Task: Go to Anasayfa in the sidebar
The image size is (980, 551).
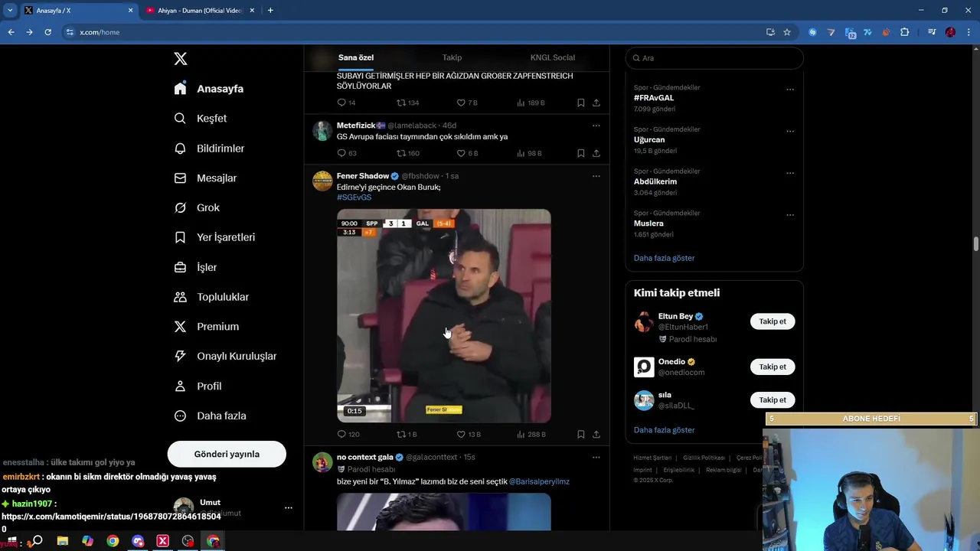Action: click(x=208, y=89)
